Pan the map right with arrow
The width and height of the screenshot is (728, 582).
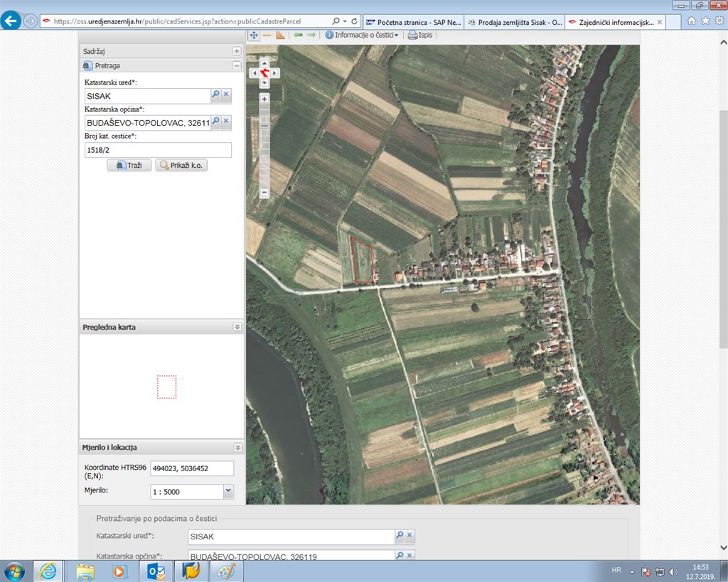(x=274, y=72)
